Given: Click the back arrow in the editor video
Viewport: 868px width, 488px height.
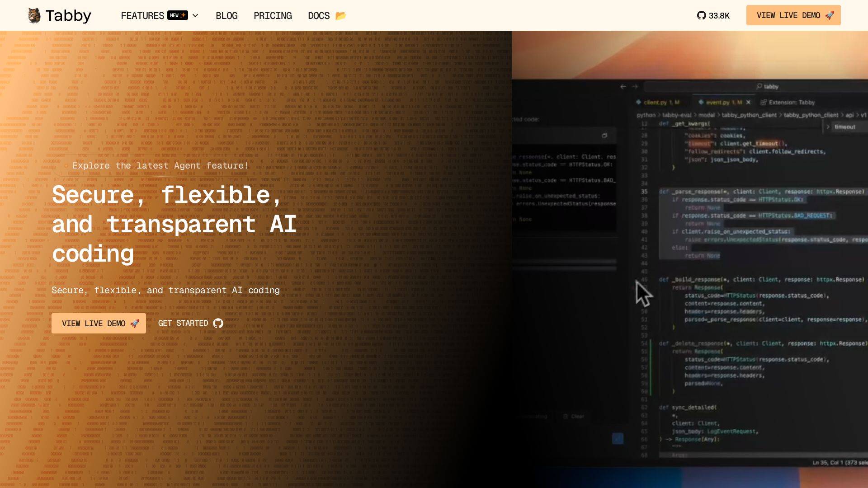Looking at the screenshot, I should pyautogui.click(x=623, y=86).
